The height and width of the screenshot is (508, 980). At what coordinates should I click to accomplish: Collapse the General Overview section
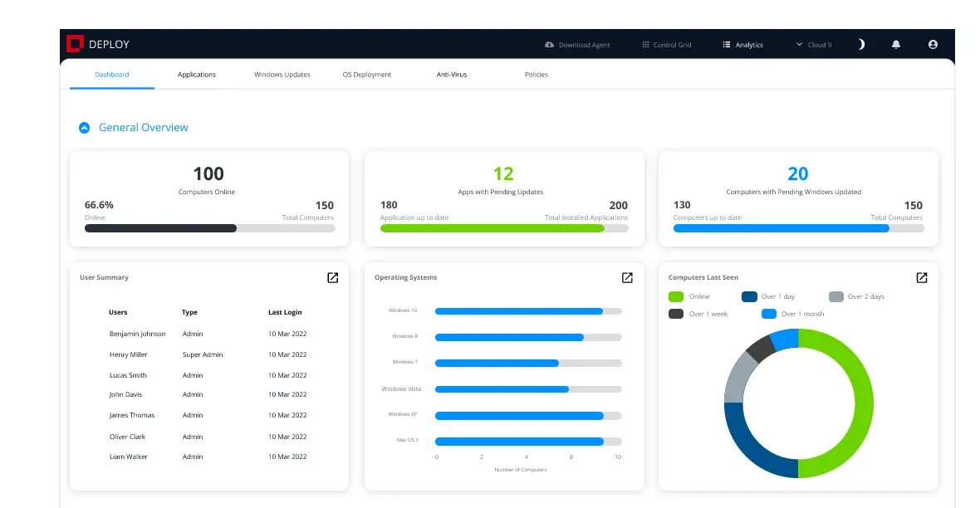pos(84,128)
